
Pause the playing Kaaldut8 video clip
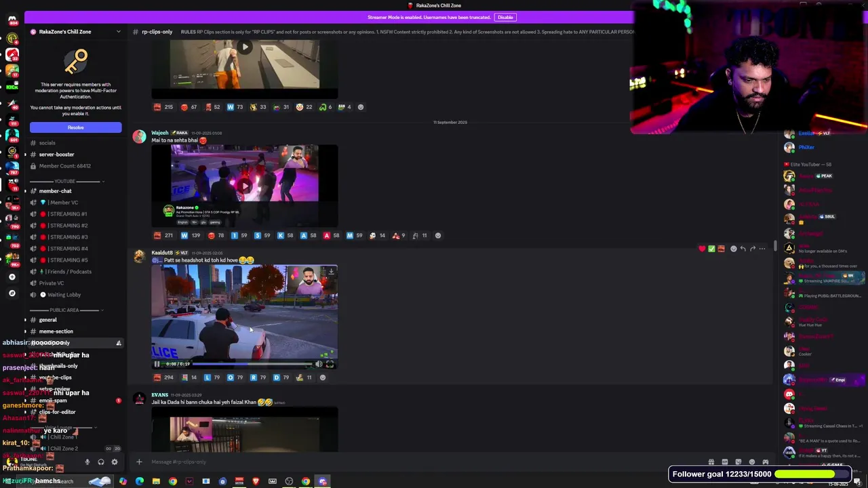[157, 364]
